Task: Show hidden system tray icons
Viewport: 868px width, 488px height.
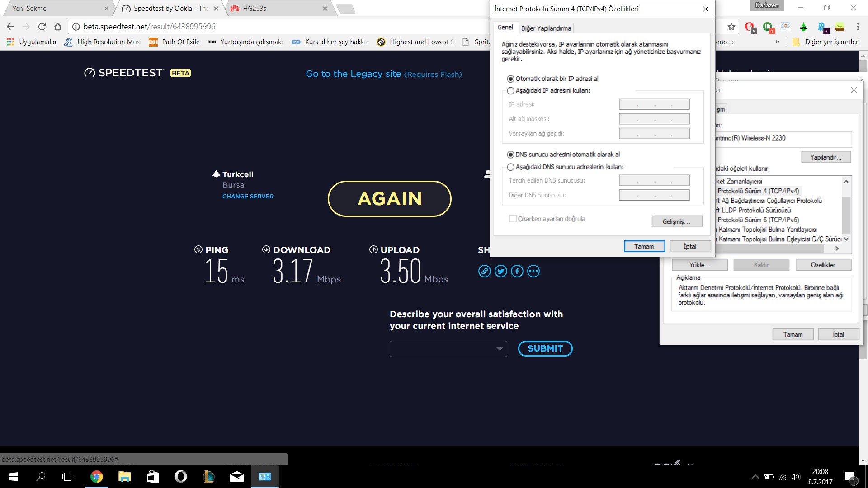Action: [755, 477]
